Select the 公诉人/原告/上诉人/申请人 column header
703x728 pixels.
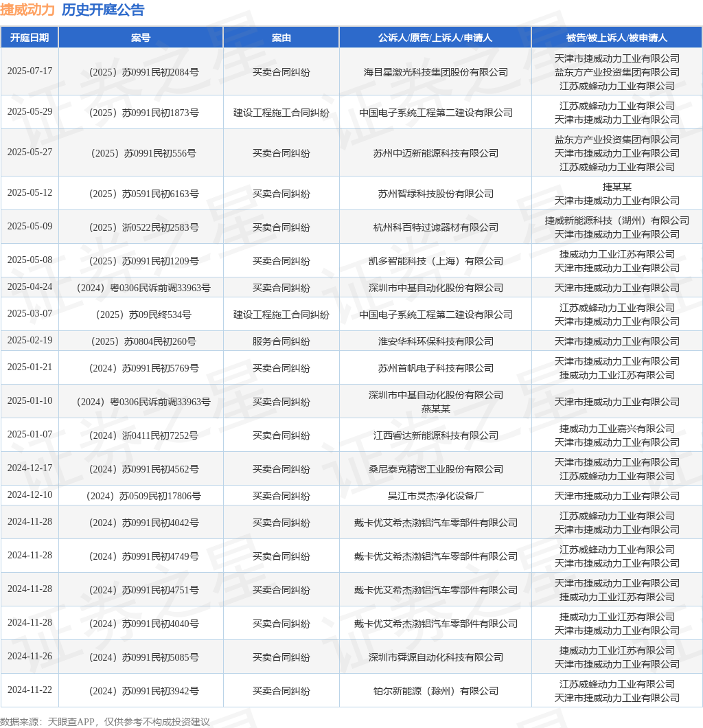point(435,38)
